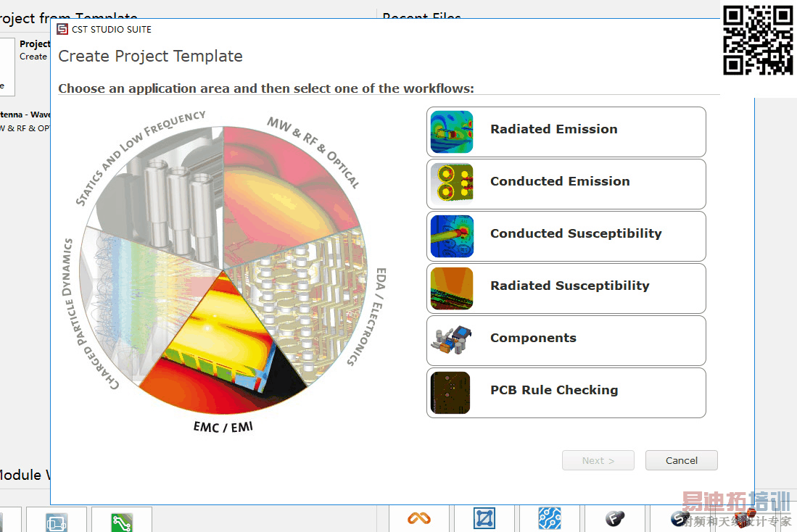The height and width of the screenshot is (532, 797).
Task: Pick the Conducted Susceptibility workflow
Action: coord(566,236)
